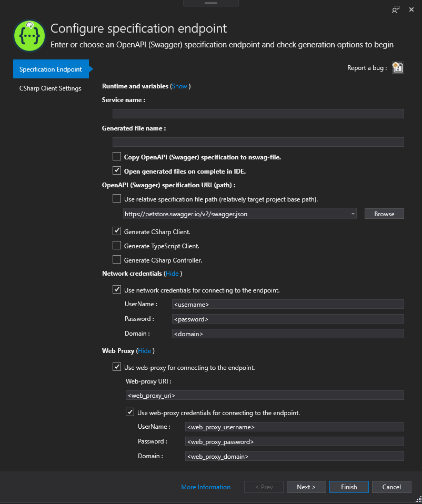Screen dimensions: 422x504
Task: Click the Service name input field
Action: click(258, 114)
